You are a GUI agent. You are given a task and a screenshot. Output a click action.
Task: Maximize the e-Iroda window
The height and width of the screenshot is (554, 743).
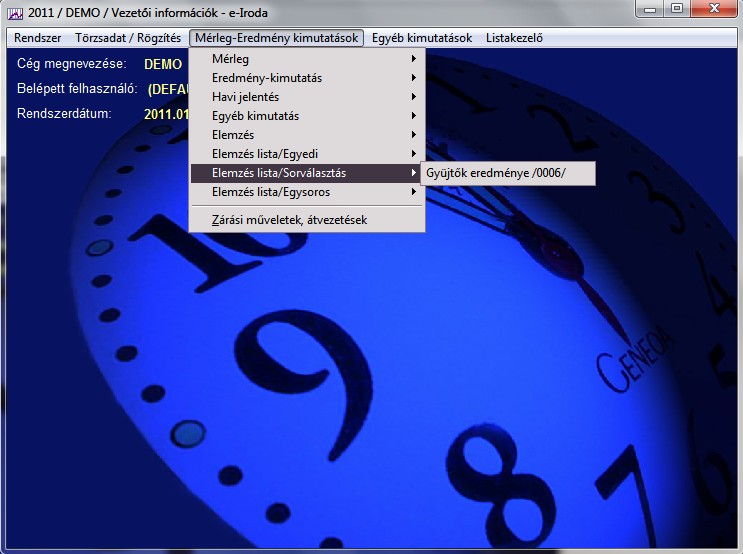[677, 10]
